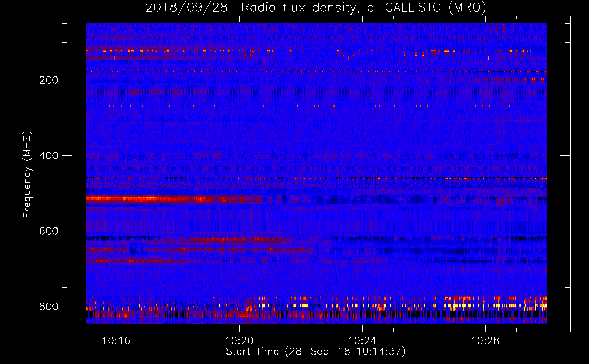
Task: Click the 10:16 time tick label
Action: click(116, 341)
